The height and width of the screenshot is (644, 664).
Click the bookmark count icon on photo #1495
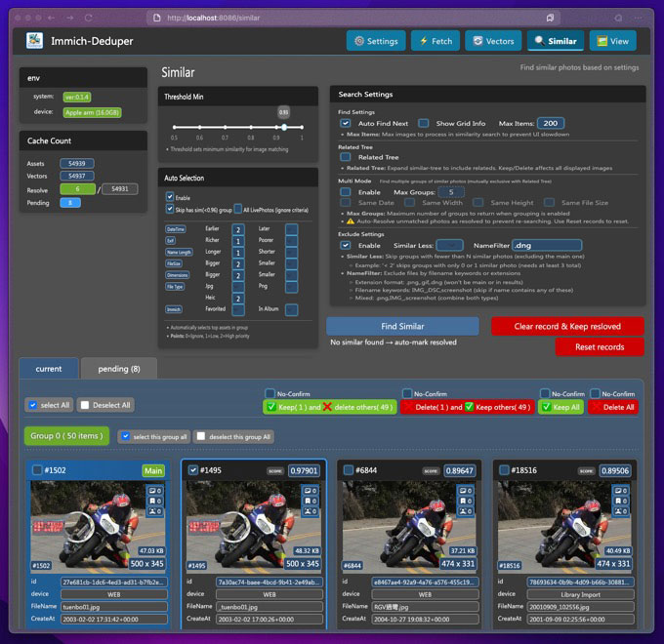tap(311, 501)
